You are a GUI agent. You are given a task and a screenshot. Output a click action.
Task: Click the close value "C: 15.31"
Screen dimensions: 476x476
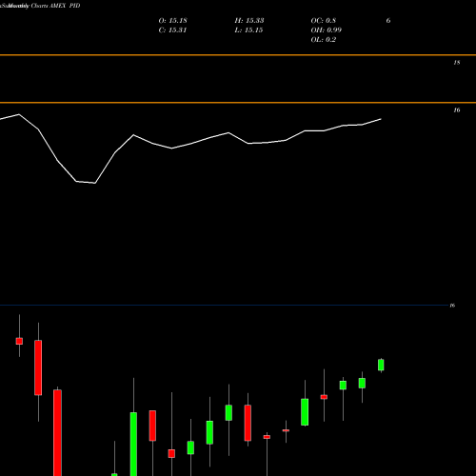(172, 30)
